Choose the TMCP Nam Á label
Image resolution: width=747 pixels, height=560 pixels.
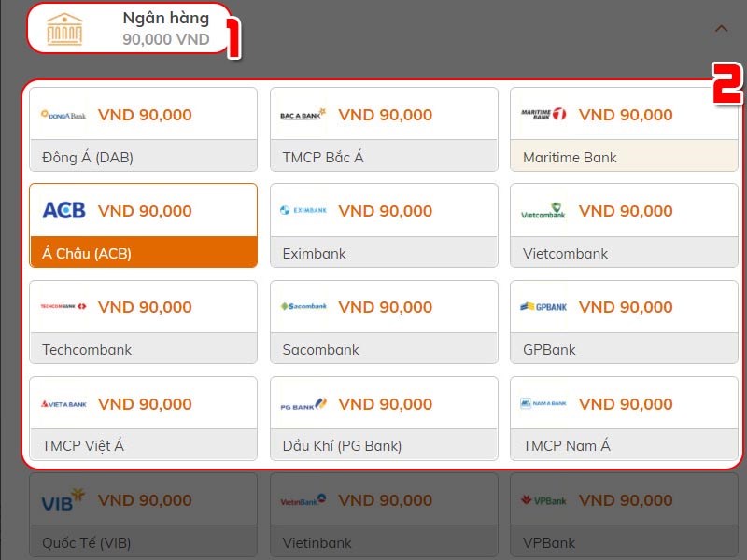[567, 445]
